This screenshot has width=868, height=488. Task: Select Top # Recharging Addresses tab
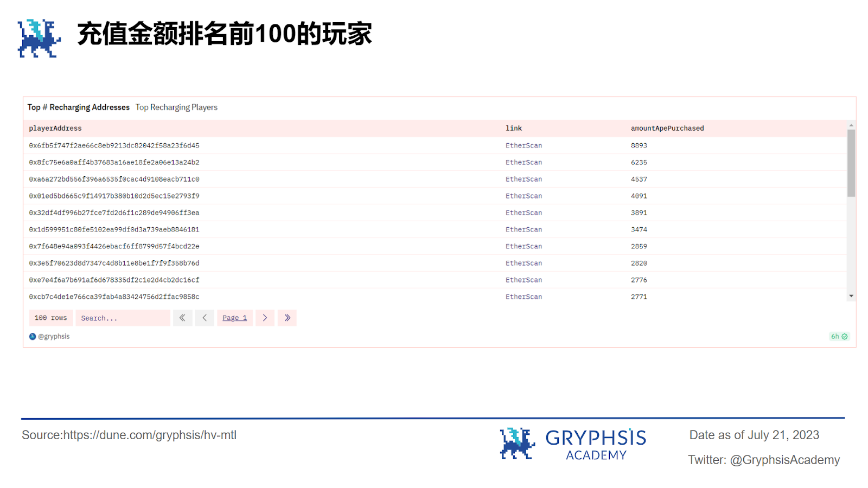[79, 107]
